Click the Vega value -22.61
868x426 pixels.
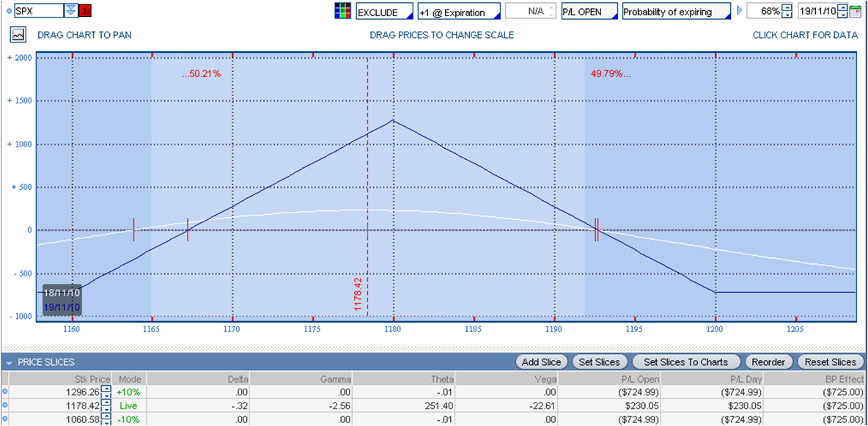544,406
